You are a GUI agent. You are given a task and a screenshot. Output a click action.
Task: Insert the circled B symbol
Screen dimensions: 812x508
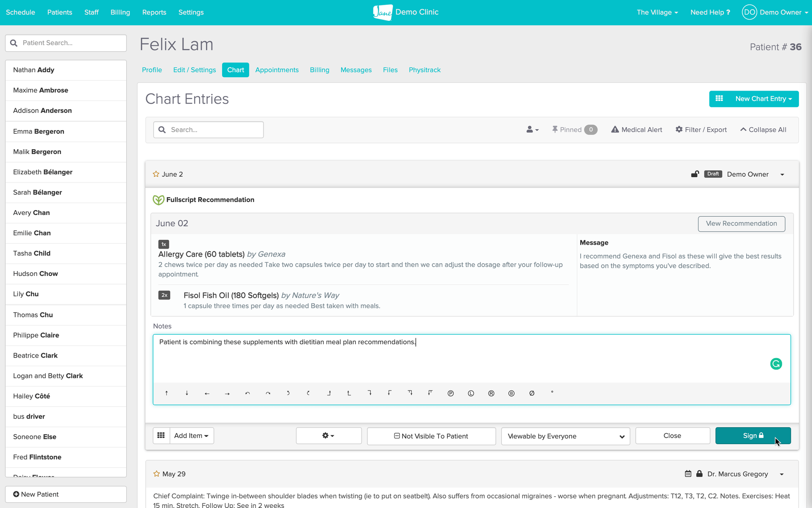coord(512,393)
